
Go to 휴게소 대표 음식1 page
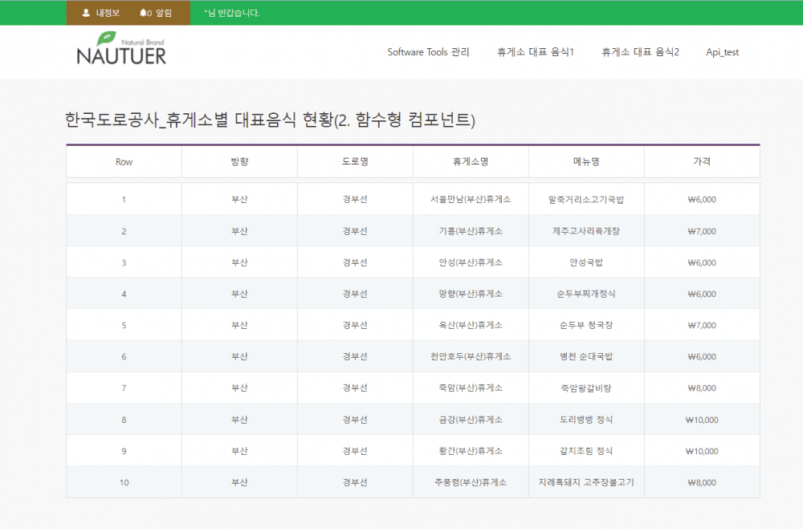click(x=536, y=52)
